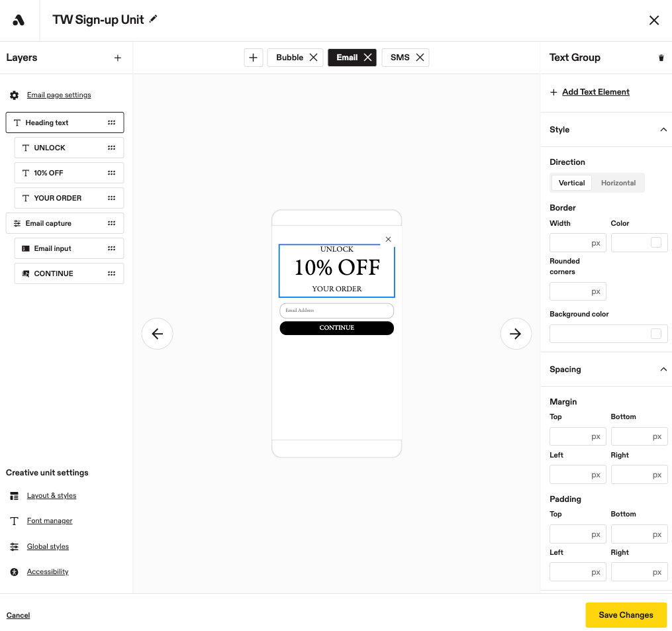This screenshot has width=672, height=631.
Task: Switch to the Email tab
Action: (347, 58)
